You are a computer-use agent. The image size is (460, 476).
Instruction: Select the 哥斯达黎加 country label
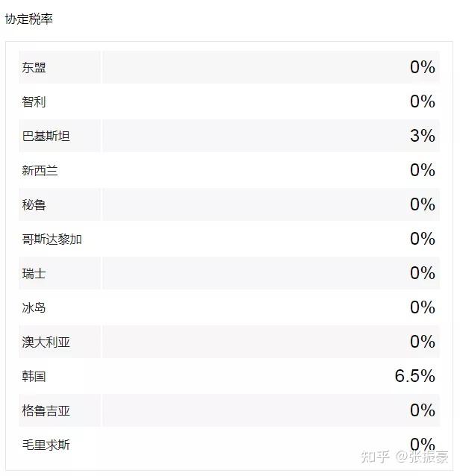[52, 239]
